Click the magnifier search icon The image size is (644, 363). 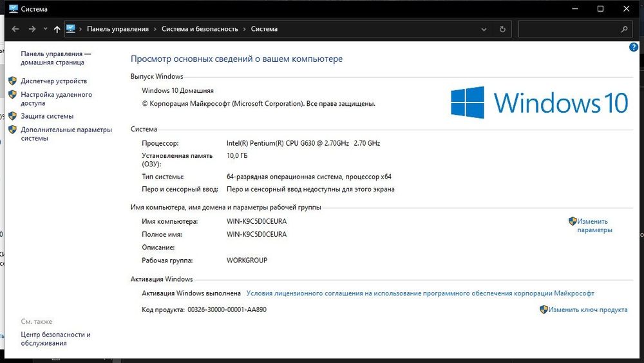pyautogui.click(x=624, y=29)
